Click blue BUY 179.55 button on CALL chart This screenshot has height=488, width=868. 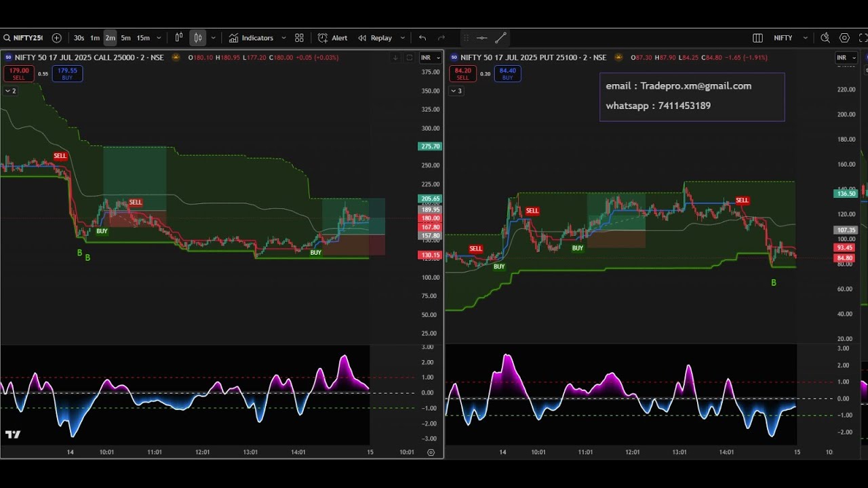pyautogui.click(x=67, y=73)
